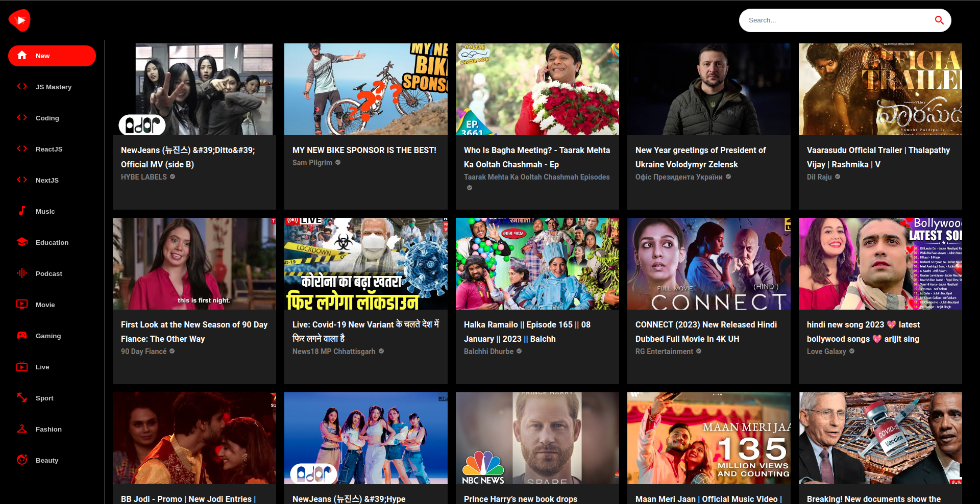This screenshot has width=980, height=504.
Task: Click the code brackets icon beside ReactJS
Action: (22, 149)
